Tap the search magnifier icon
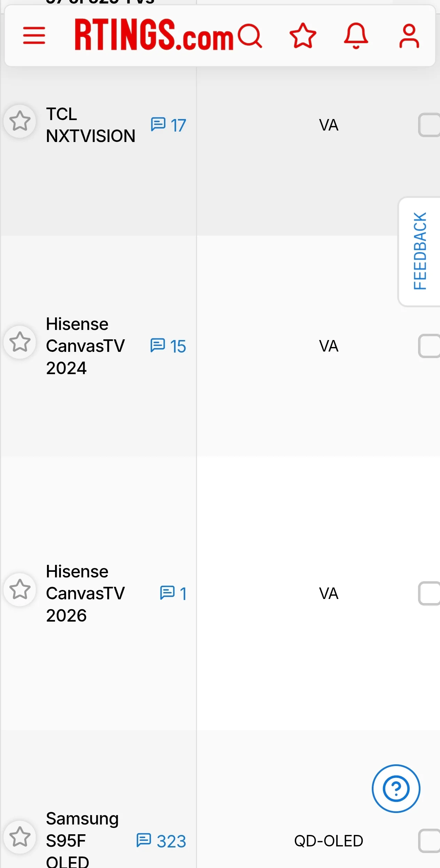Screen dimensions: 440x868 tap(250, 35)
